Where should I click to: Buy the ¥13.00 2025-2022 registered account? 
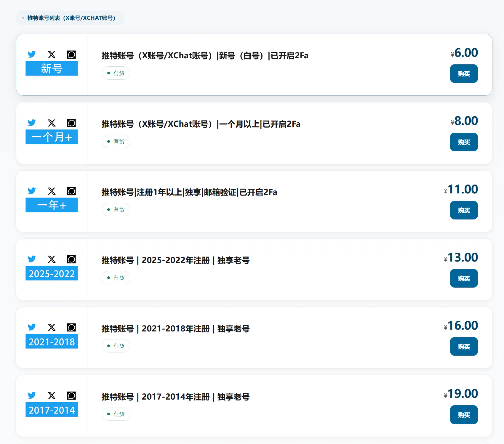tap(463, 278)
